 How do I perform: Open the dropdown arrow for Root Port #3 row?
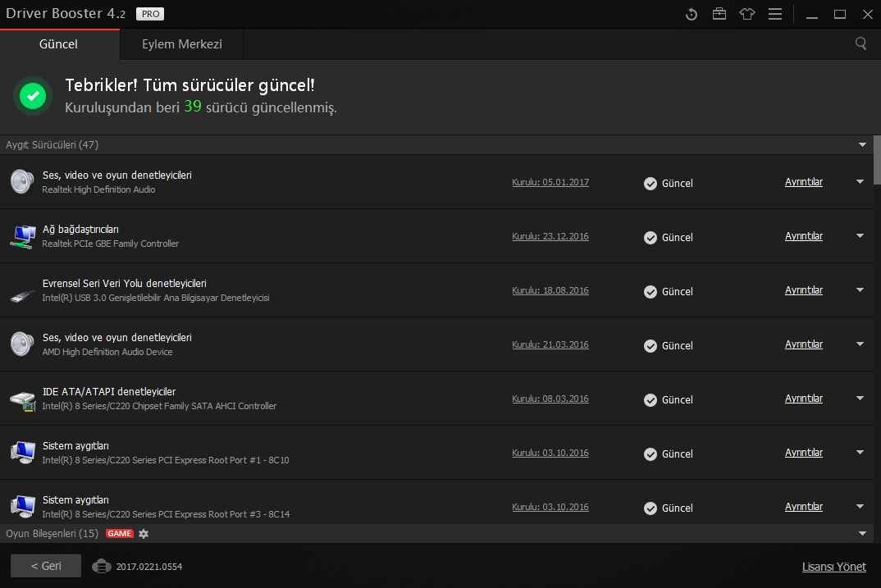860,507
